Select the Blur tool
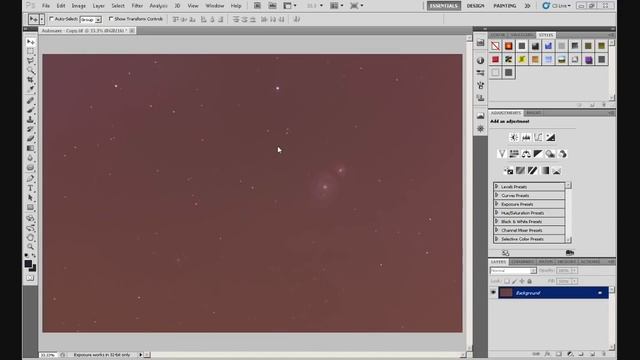The width and height of the screenshot is (640, 360). (31, 158)
